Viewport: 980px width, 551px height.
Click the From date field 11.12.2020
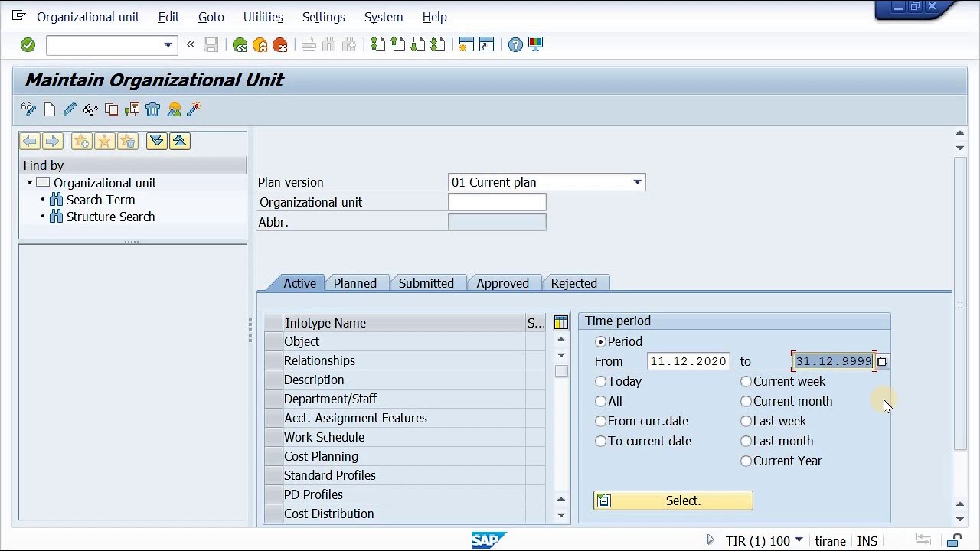tap(688, 361)
